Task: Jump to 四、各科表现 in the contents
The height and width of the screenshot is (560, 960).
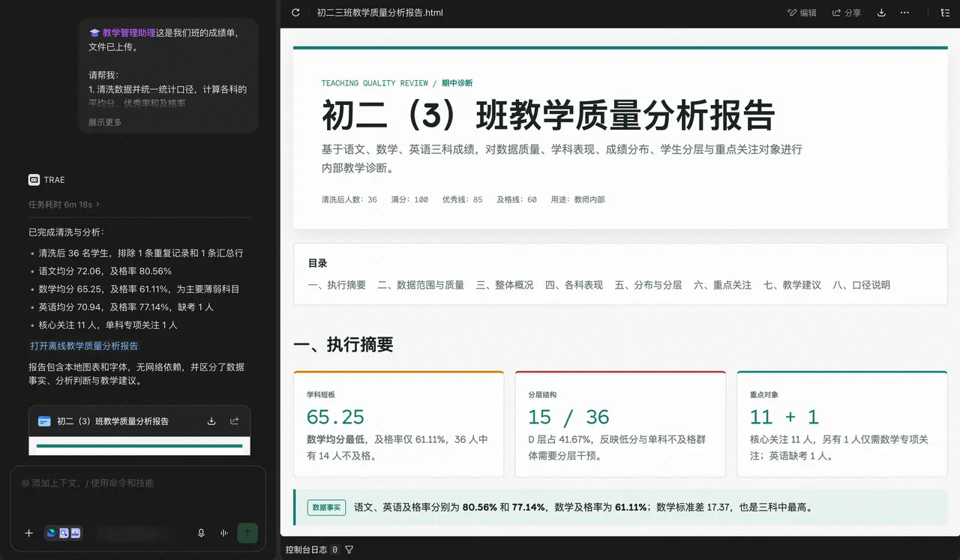Action: [574, 285]
